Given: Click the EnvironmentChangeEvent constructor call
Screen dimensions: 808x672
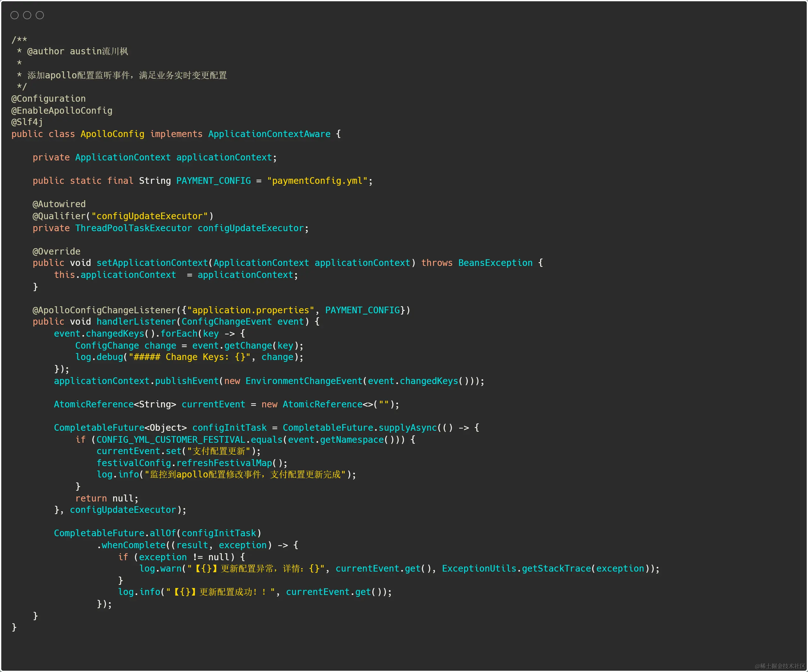Looking at the screenshot, I should coord(304,381).
